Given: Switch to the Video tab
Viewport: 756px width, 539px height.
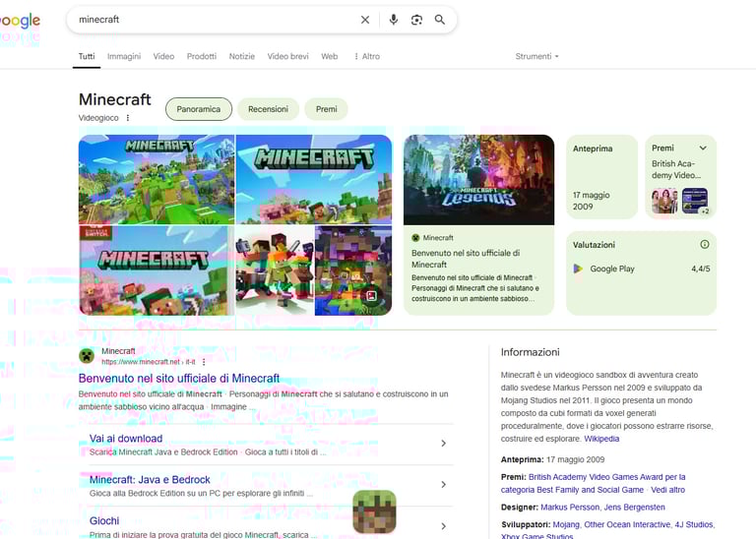Looking at the screenshot, I should 164,56.
